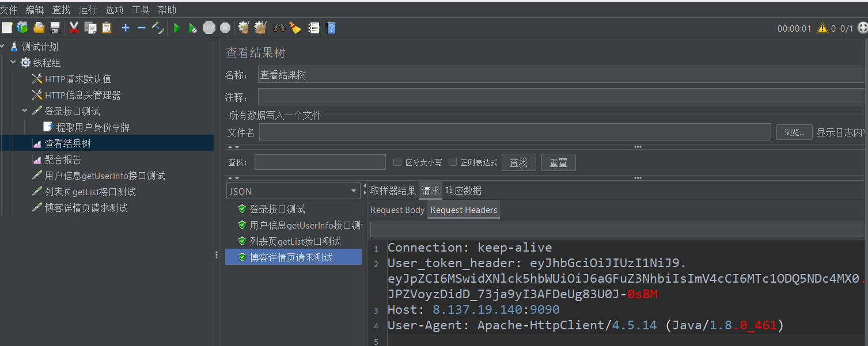Collapse all tree nodes with minus icon
The width and height of the screenshot is (868, 346).
tap(142, 28)
